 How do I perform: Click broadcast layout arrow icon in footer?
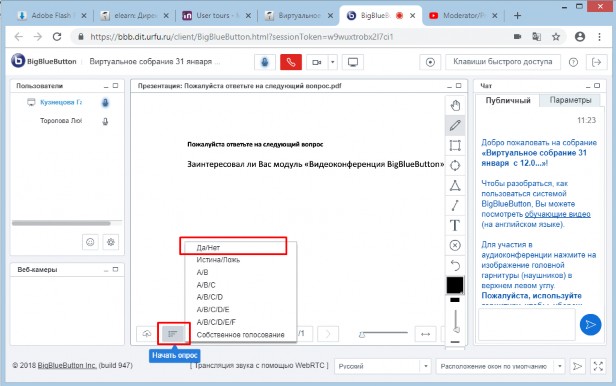577,366
